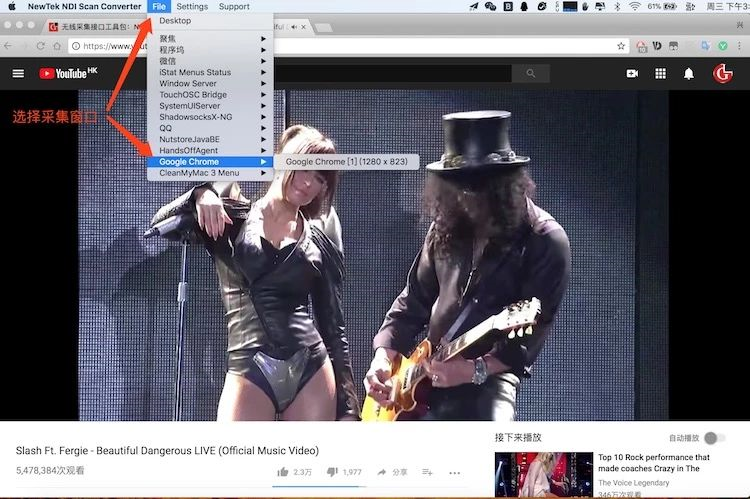This screenshot has width=750, height=499.
Task: Expand the TouchOSC Bridge submenu
Action: tap(210, 95)
